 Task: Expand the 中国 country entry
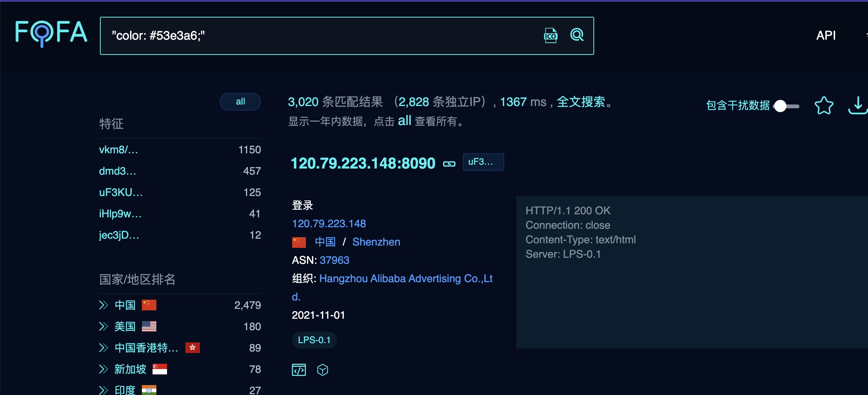[x=103, y=305]
